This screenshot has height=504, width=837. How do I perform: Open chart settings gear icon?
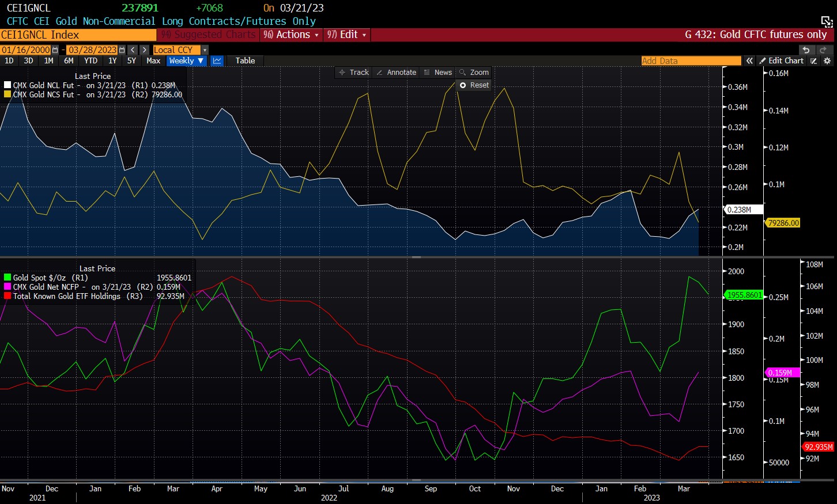(x=827, y=61)
